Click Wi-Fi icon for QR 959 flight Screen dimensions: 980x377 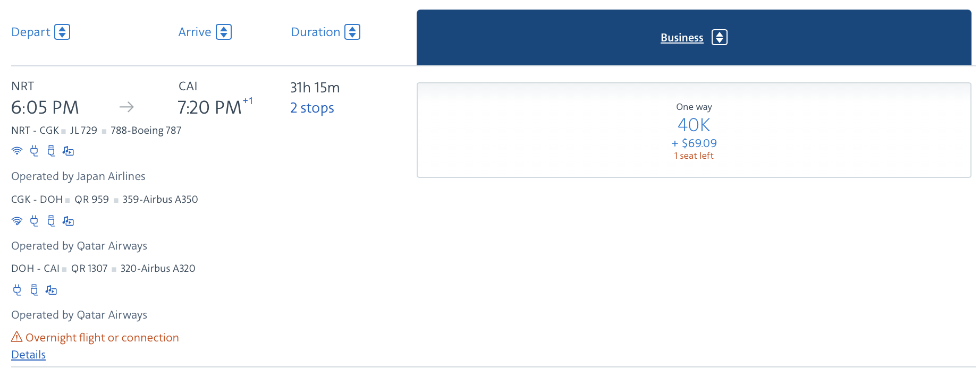click(x=17, y=221)
